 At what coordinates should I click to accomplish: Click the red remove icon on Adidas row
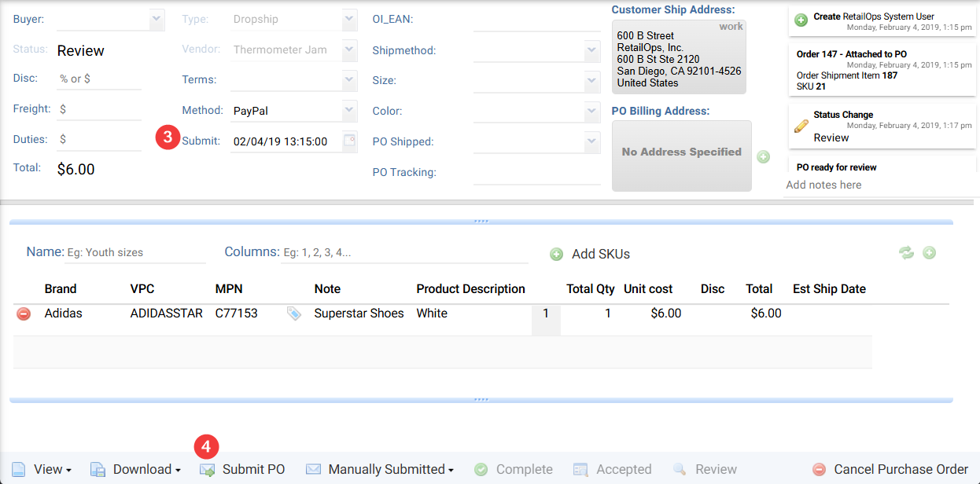click(24, 313)
